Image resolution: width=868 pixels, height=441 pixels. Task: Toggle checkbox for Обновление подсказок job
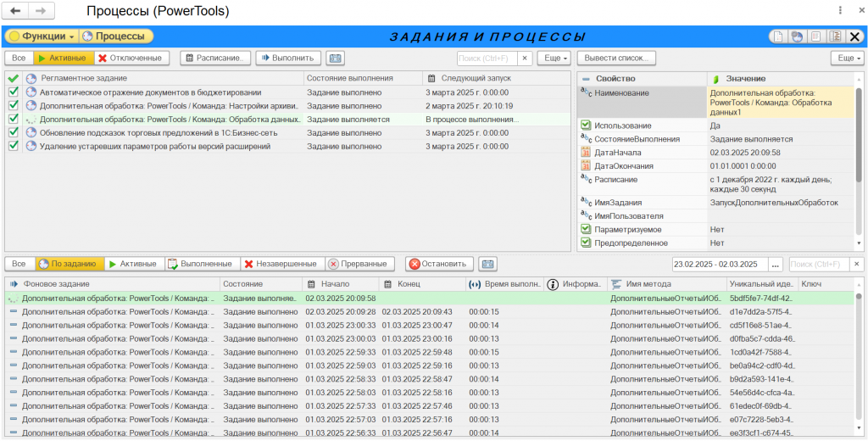point(14,133)
